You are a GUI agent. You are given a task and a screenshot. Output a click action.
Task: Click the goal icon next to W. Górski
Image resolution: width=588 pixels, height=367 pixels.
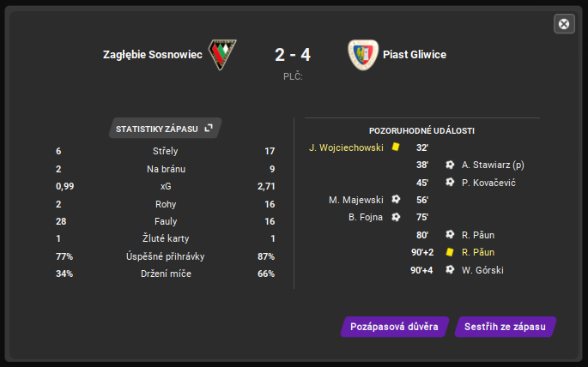(449, 270)
